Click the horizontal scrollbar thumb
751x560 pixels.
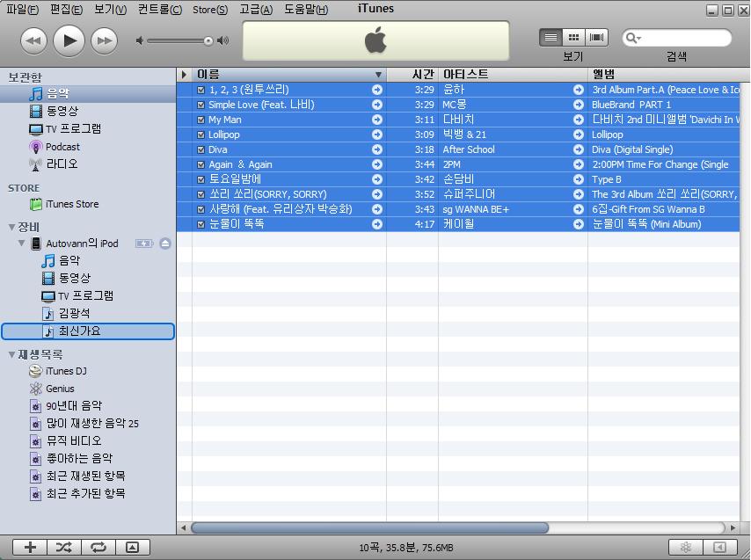click(369, 527)
